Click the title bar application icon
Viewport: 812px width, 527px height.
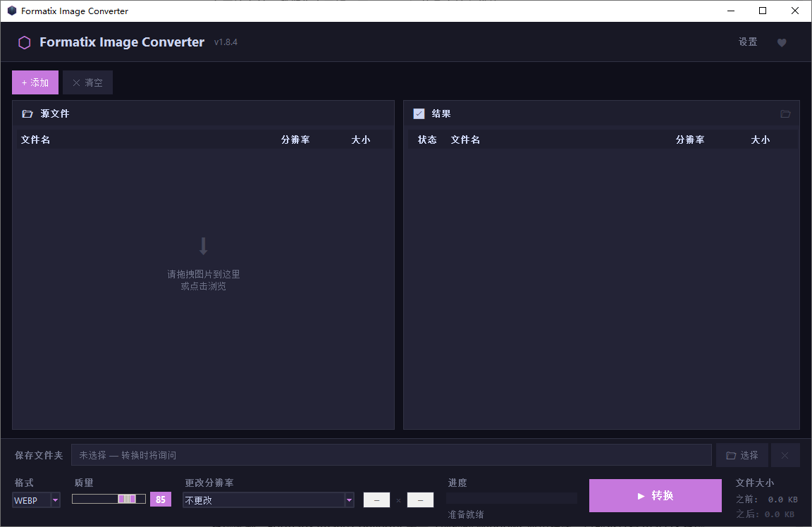(x=12, y=11)
